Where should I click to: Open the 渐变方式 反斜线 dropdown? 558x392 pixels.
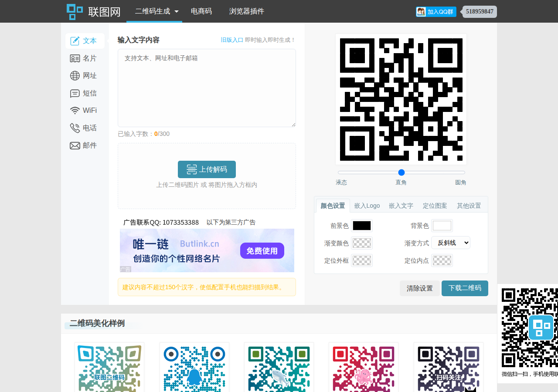[x=451, y=243]
